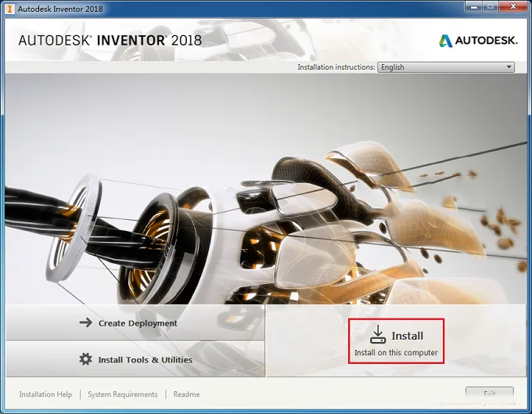
Task: Minimize the Autodesk Inventor 2018 window
Action: [x=474, y=7]
